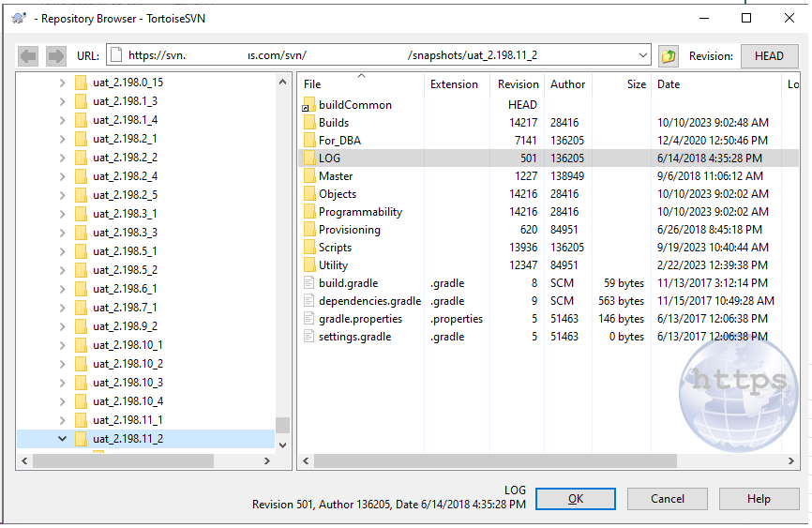Click the TortoiseSVN turtle icon in title bar

(19, 18)
